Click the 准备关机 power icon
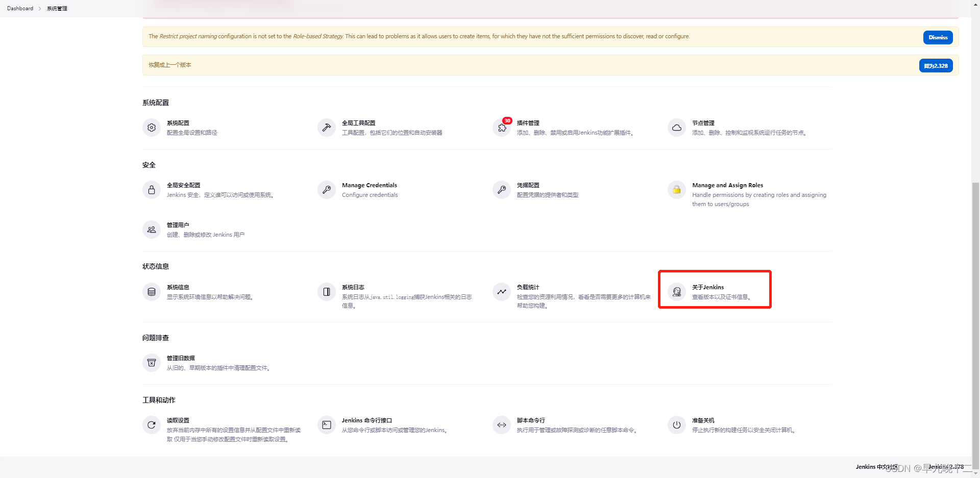The image size is (980, 478). (677, 425)
